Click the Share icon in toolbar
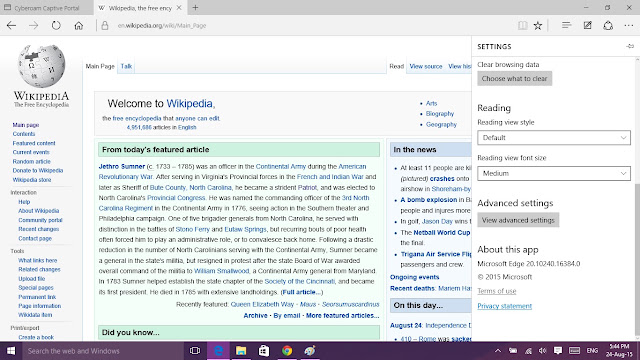Screen dimensions: 640x360 tap(608, 25)
